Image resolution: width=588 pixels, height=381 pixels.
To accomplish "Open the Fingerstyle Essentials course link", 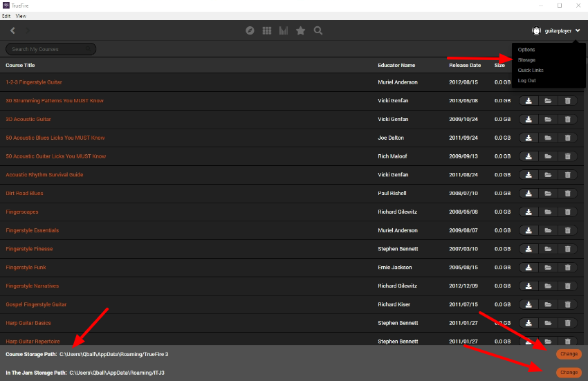I will click(33, 230).
